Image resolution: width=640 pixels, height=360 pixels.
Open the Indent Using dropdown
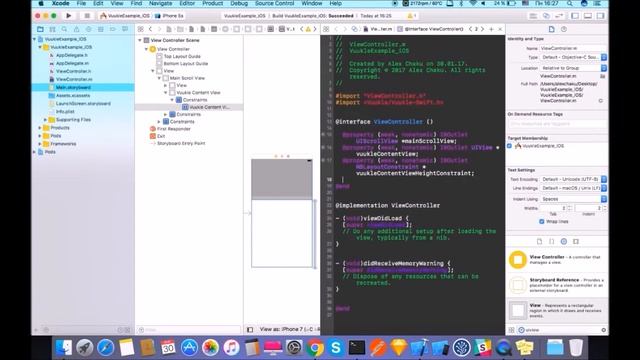click(573, 199)
